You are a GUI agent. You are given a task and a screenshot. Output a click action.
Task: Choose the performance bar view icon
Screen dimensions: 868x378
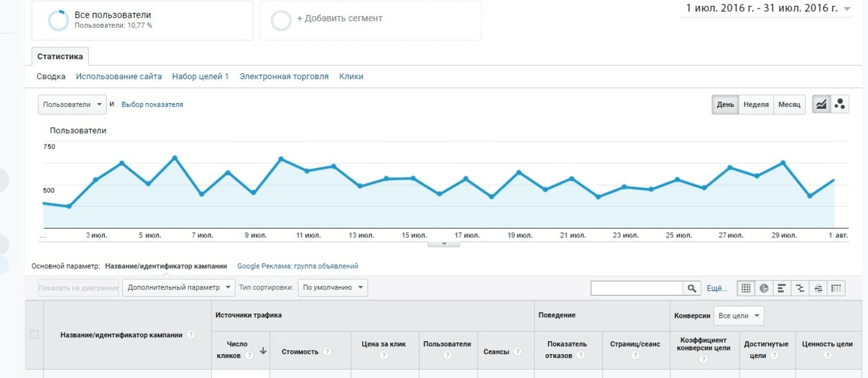[782, 288]
